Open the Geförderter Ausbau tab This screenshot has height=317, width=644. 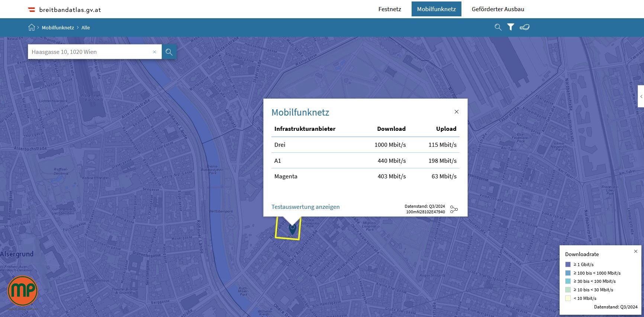(498, 9)
